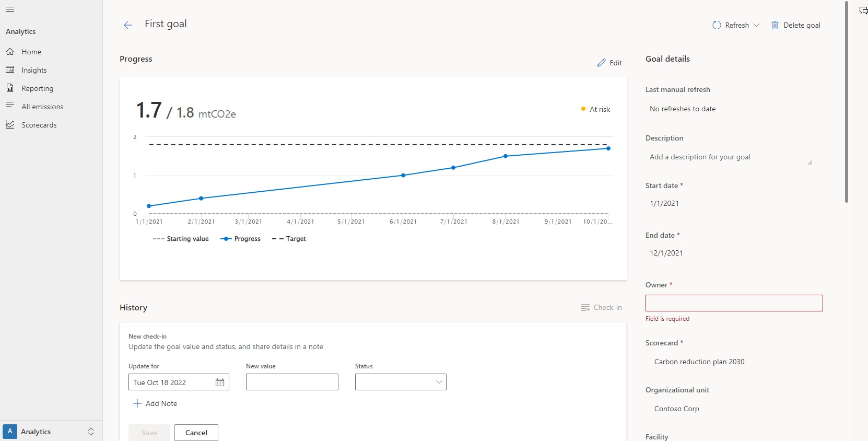Click the Analytics 'A' badge icon

coord(10,432)
